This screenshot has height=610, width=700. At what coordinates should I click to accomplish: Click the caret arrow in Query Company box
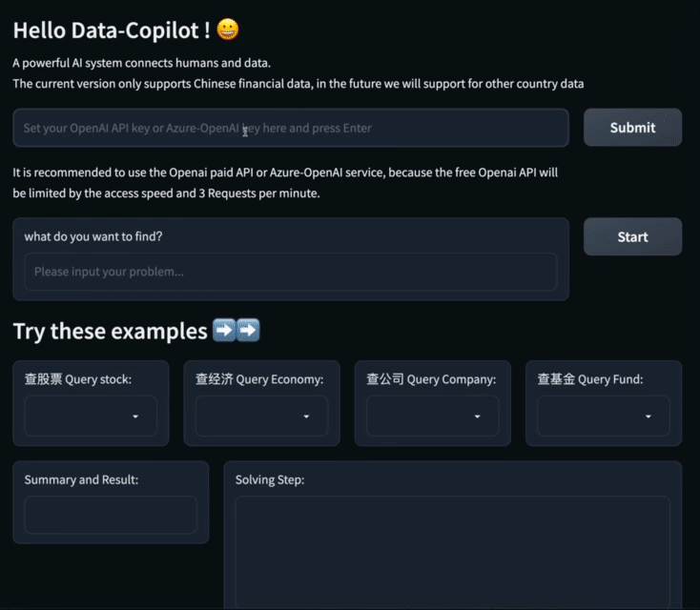pos(478,417)
